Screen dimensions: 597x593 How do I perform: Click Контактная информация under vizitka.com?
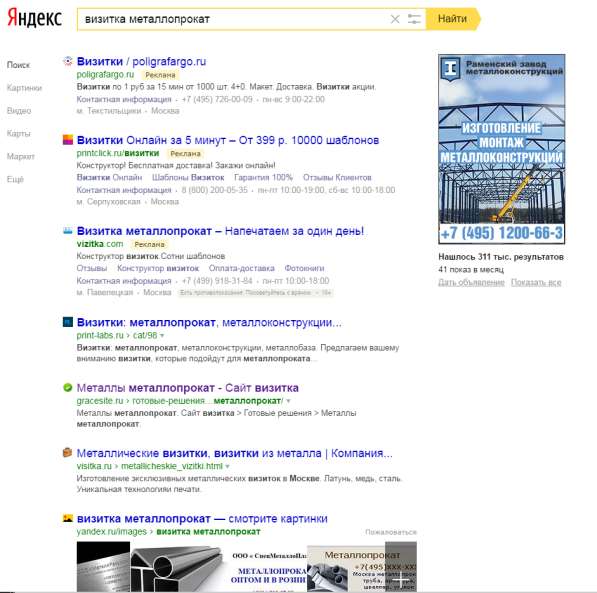124,281
